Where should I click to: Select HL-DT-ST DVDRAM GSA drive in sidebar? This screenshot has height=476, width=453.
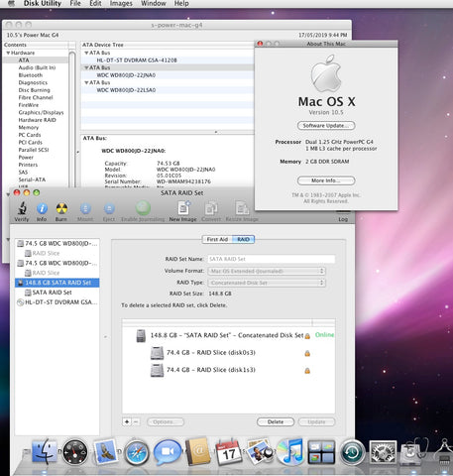(57, 302)
